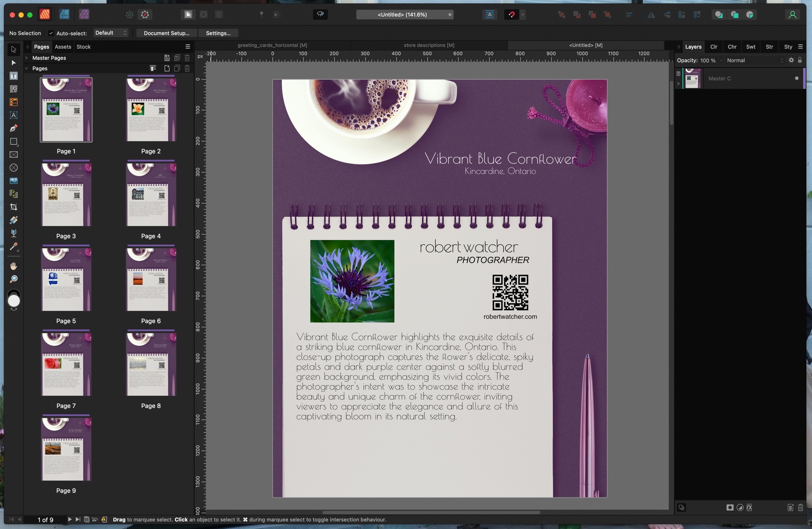
Task: Select the Transparency tool
Action: coord(13,233)
